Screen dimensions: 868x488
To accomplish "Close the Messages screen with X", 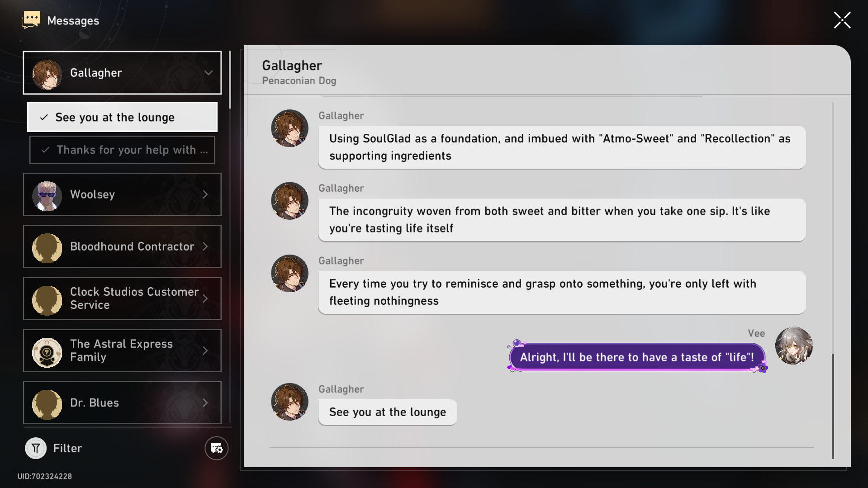I will (842, 20).
